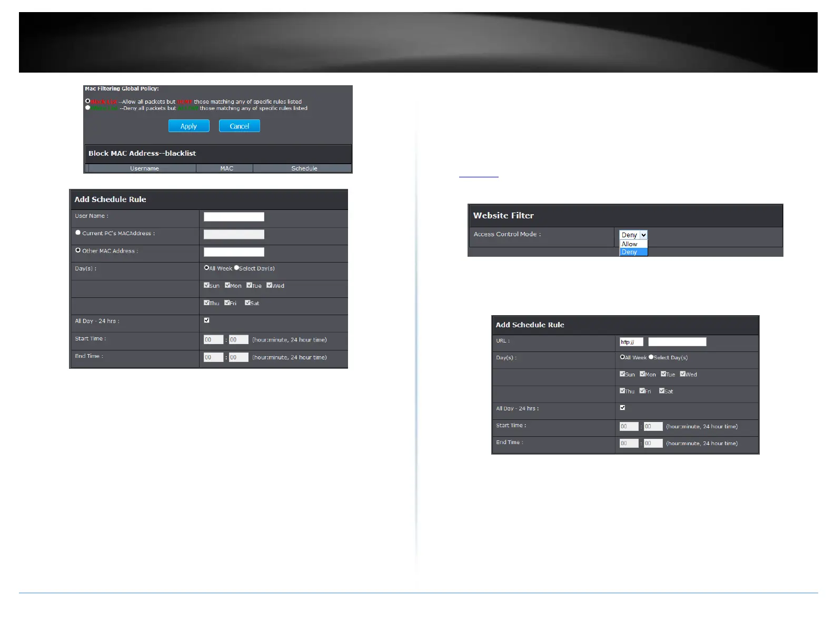This screenshot has width=834, height=644.
Task: Click End Time hour field in URL rule
Action: (x=629, y=444)
